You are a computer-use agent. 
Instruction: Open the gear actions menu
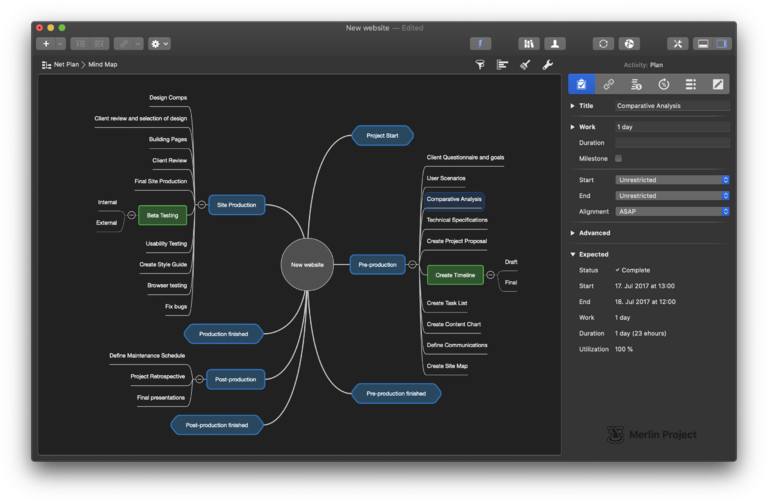(x=160, y=44)
